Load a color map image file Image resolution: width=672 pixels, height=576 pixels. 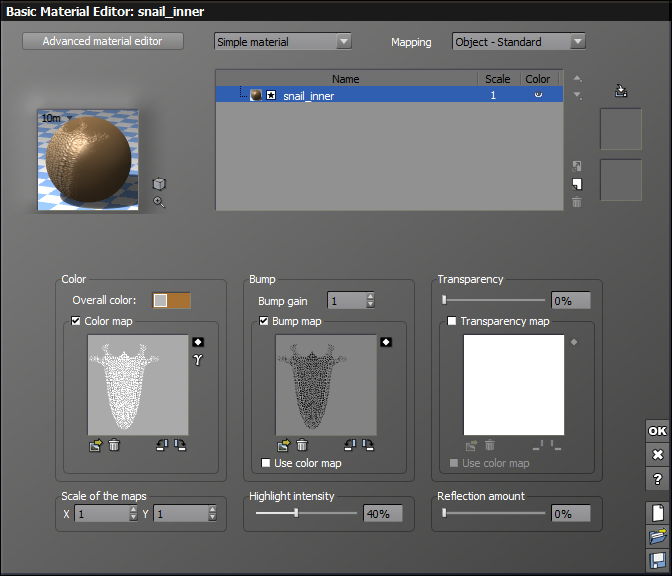tap(95, 446)
